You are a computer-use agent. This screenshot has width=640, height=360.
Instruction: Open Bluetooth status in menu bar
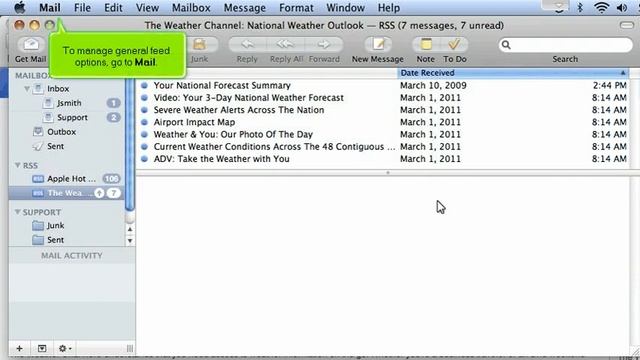tap(580, 7)
